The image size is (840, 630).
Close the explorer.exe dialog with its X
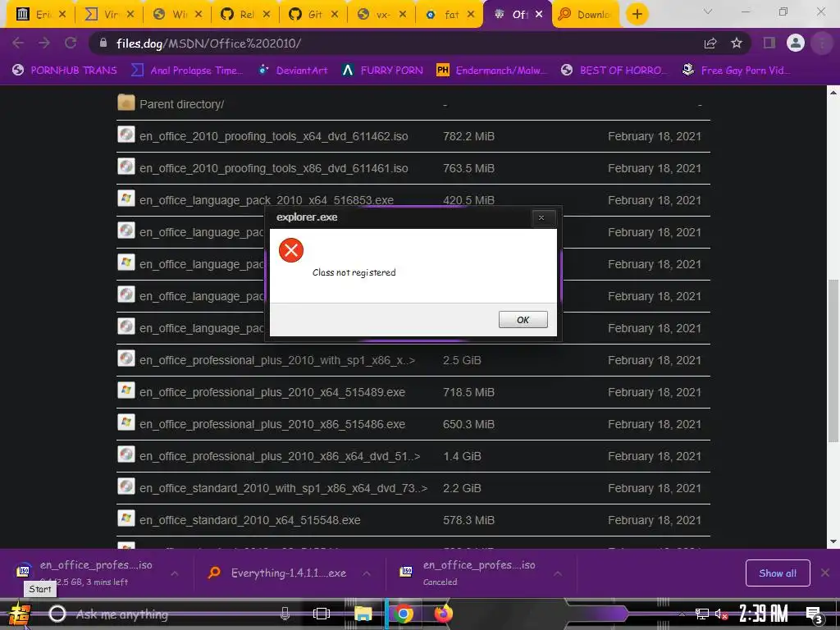541,217
